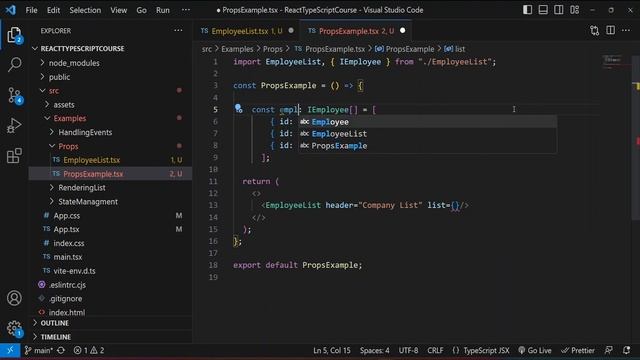The height and width of the screenshot is (360, 640).
Task: Open the Manage gear menu
Action: point(14,328)
